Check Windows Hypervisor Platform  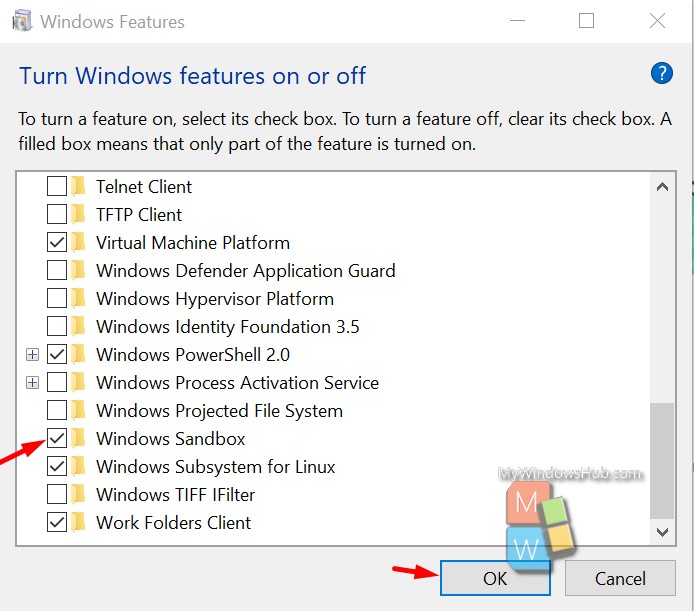pos(57,298)
